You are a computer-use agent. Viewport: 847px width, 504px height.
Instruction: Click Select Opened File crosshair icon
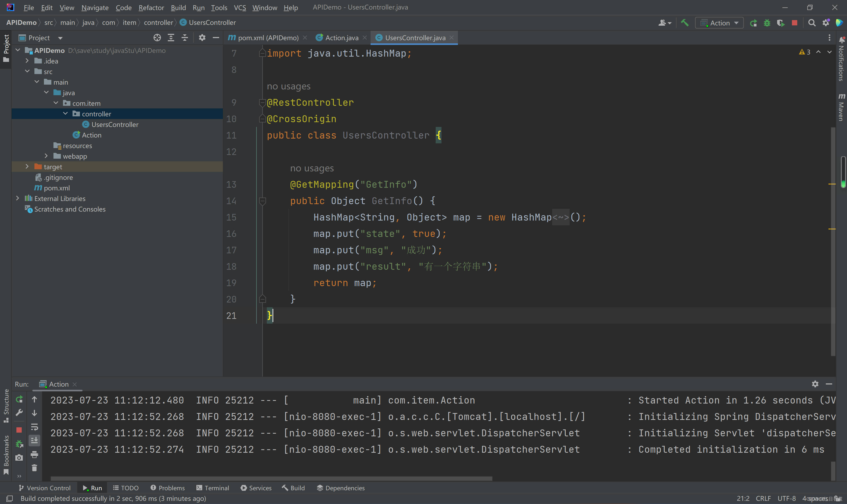pyautogui.click(x=157, y=38)
